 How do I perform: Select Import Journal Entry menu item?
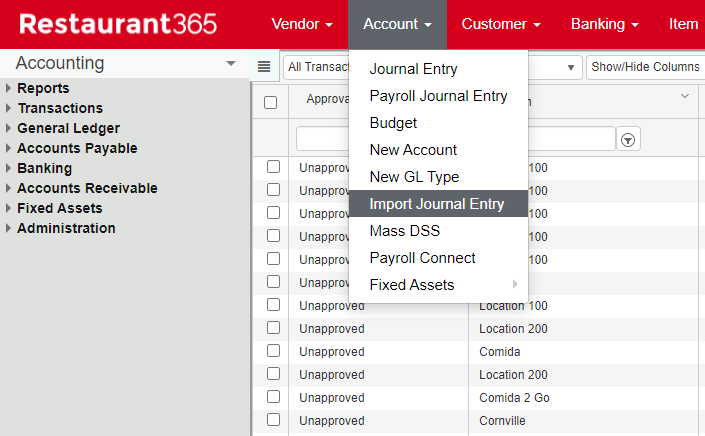coord(438,204)
